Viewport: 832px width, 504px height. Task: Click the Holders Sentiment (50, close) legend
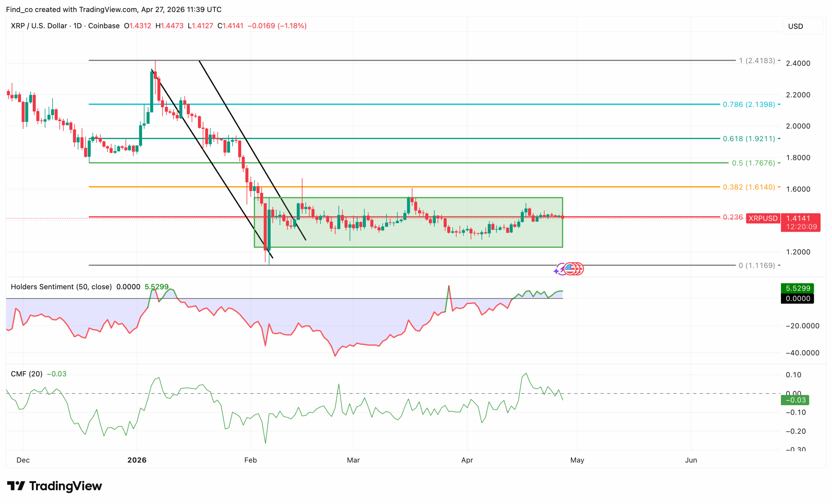coord(61,287)
